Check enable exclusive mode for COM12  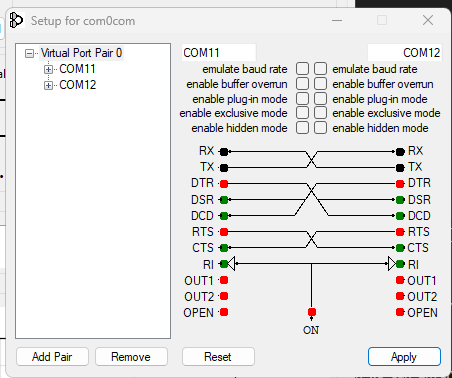point(320,113)
